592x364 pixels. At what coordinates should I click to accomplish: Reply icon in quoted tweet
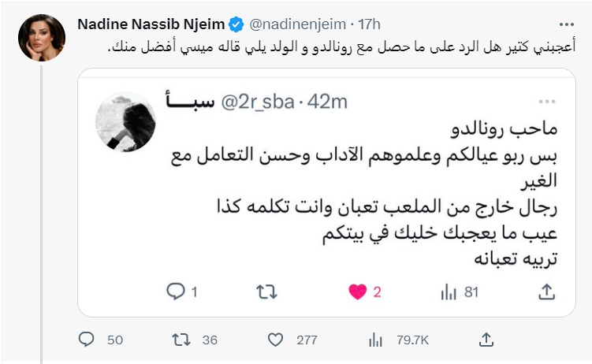click(175, 292)
